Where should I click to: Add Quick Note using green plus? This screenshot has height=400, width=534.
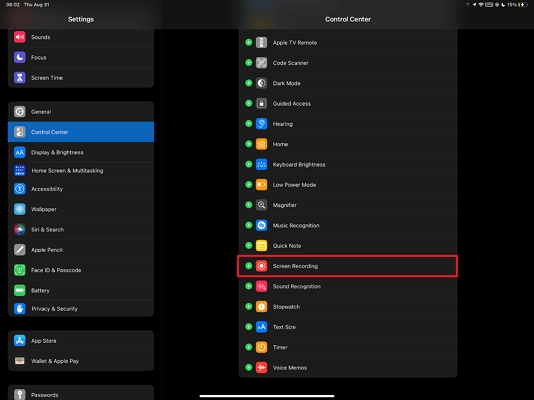[x=249, y=245]
